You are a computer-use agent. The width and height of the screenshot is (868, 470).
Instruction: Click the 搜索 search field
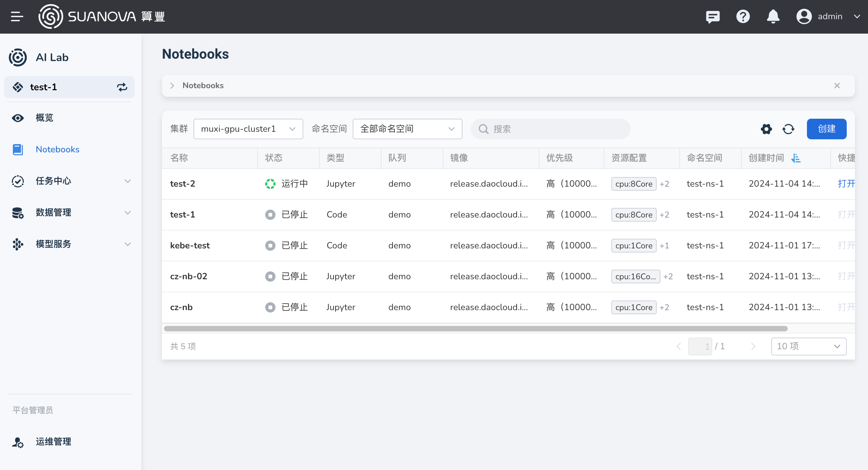[550, 129]
